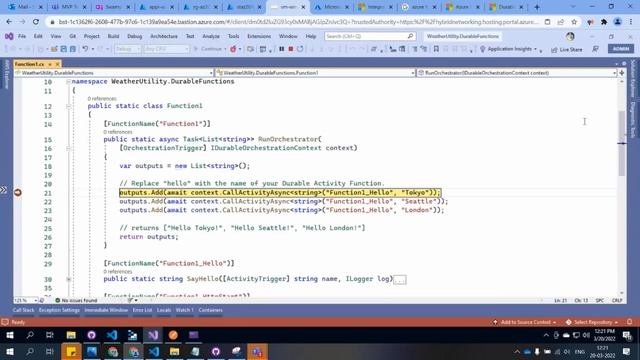Save the current file with the Save icon
This screenshot has width=640, height=360.
(x=64, y=49)
